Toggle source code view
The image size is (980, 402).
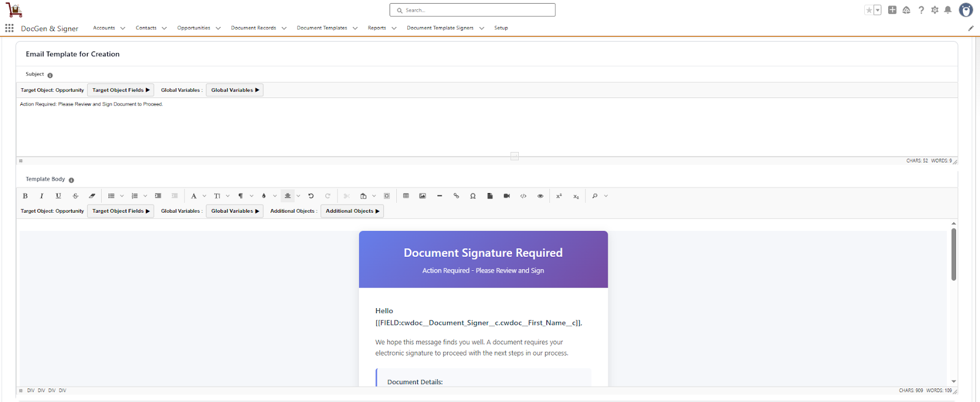pos(523,196)
